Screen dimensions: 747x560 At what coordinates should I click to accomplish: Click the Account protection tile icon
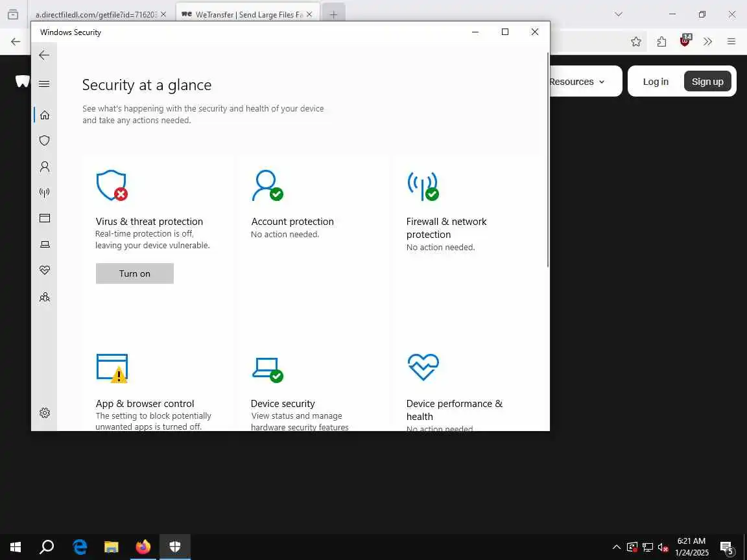[x=267, y=185]
